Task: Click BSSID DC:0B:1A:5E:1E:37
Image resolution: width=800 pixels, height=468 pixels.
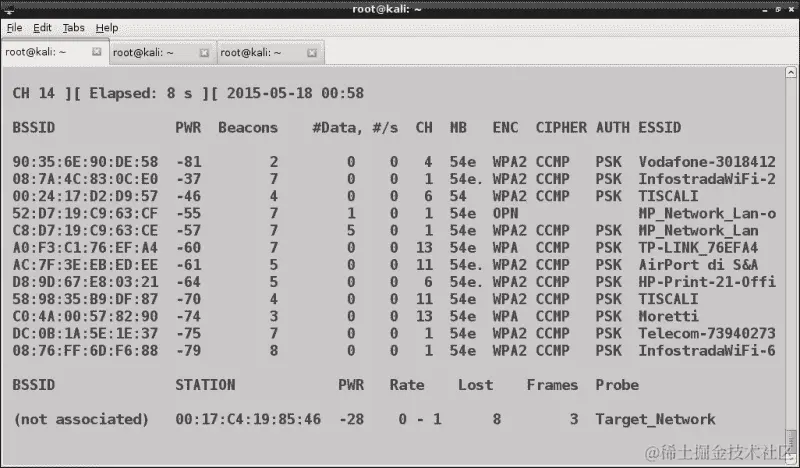Action: (85, 333)
